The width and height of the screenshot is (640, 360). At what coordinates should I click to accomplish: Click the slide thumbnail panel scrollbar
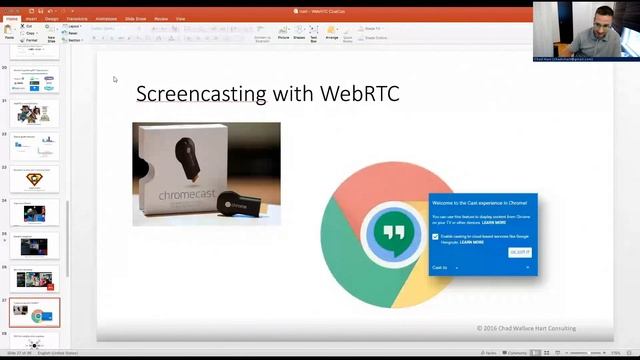click(x=67, y=239)
